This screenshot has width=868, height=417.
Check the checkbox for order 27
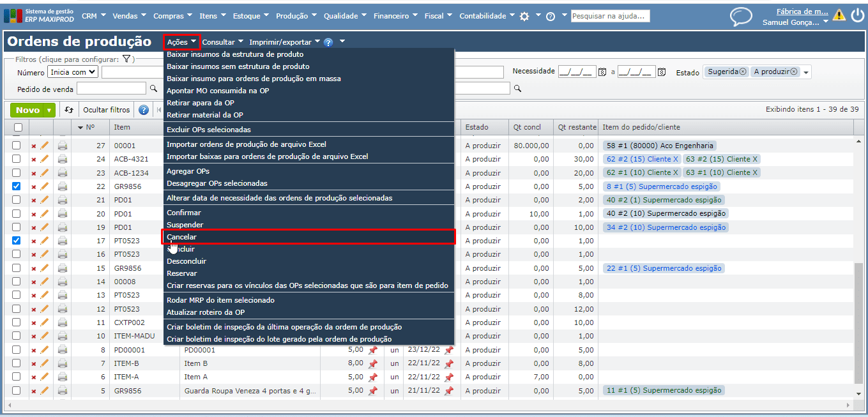point(17,146)
